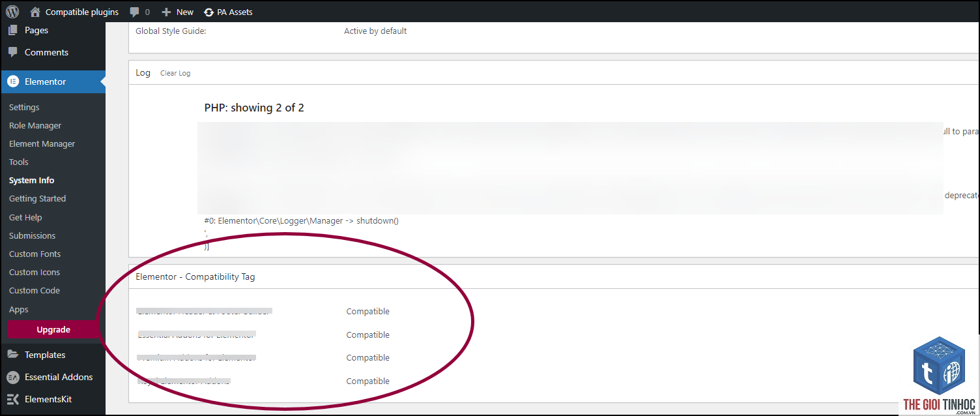This screenshot has width=980, height=416.
Task: Open Apps submenu item
Action: coord(19,309)
